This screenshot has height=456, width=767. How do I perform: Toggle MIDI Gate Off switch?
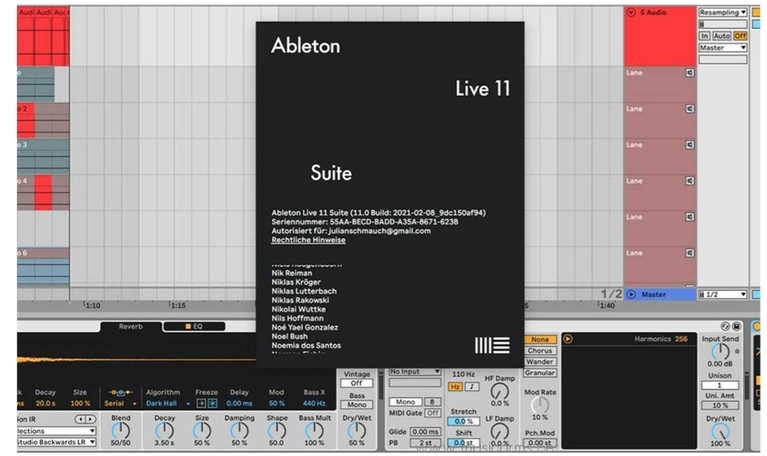click(433, 412)
